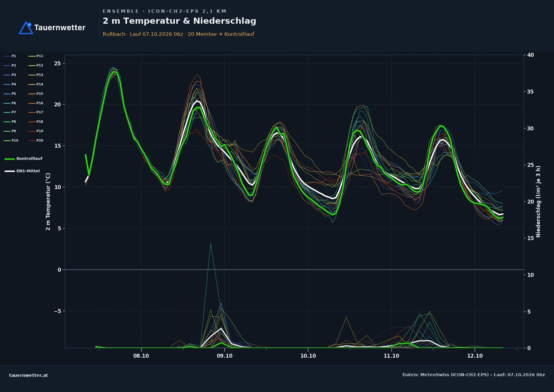
Task: Click the 11.10 date axis label
Action: tap(391, 356)
